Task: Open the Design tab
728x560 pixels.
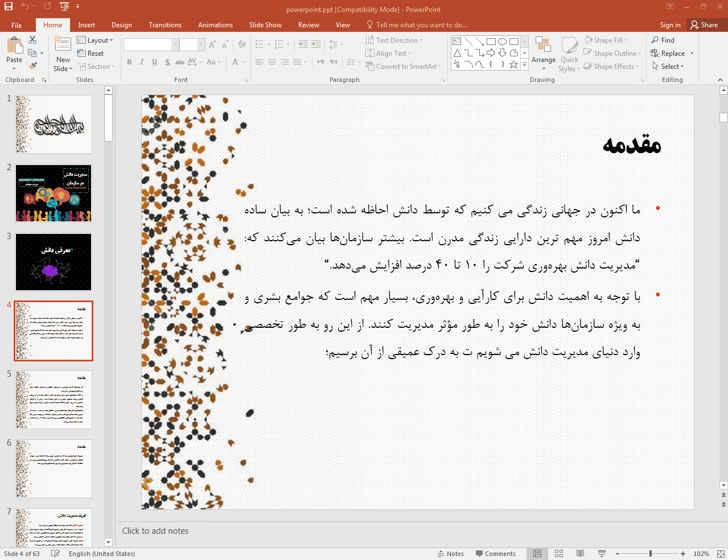Action: 121,25
